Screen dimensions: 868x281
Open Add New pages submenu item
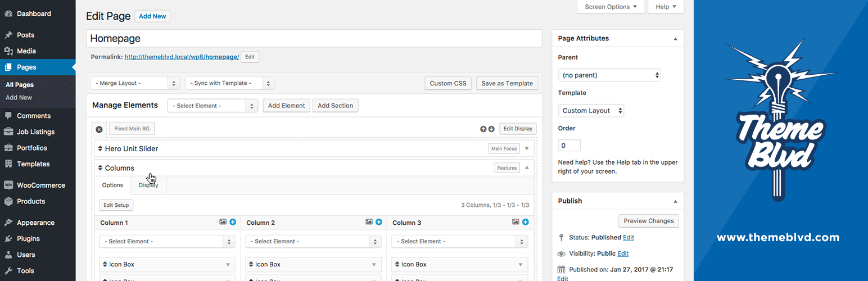(x=19, y=98)
